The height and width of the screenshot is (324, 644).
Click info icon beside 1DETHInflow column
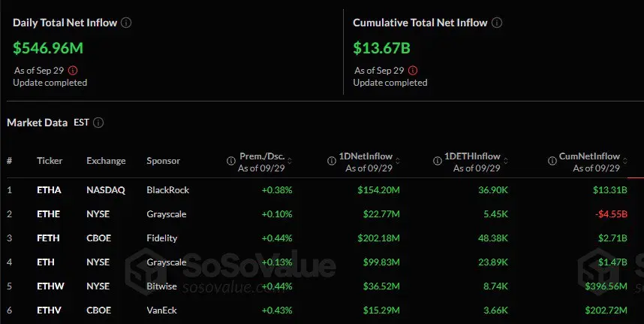(x=438, y=161)
